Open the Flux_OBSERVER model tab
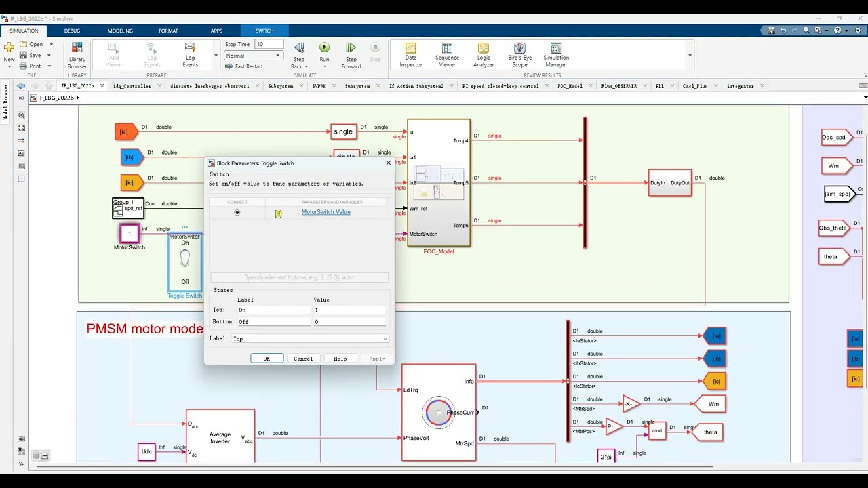The width and height of the screenshot is (868, 488). (619, 86)
